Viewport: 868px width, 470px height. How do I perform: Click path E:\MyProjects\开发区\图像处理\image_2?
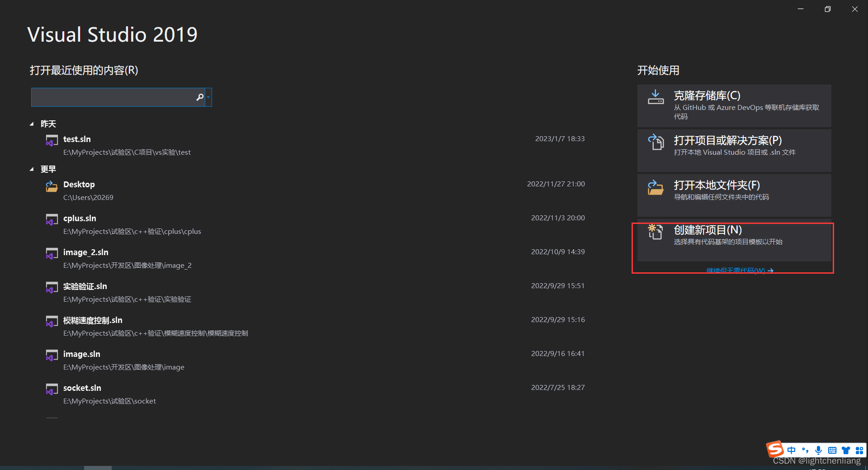click(x=127, y=266)
